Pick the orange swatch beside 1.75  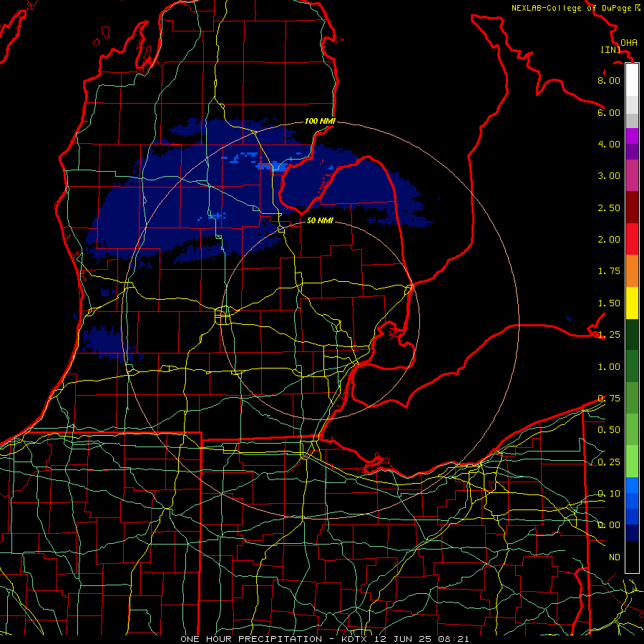tap(632, 271)
